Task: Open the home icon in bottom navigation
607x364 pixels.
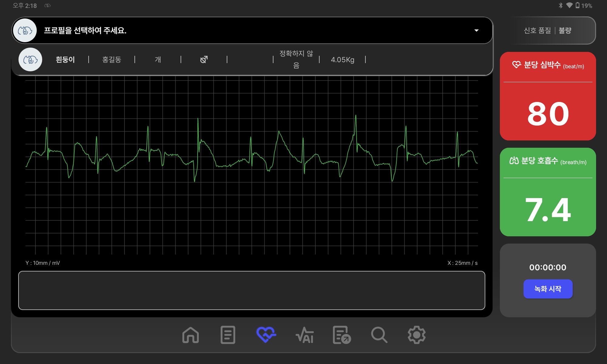Action: tap(191, 335)
